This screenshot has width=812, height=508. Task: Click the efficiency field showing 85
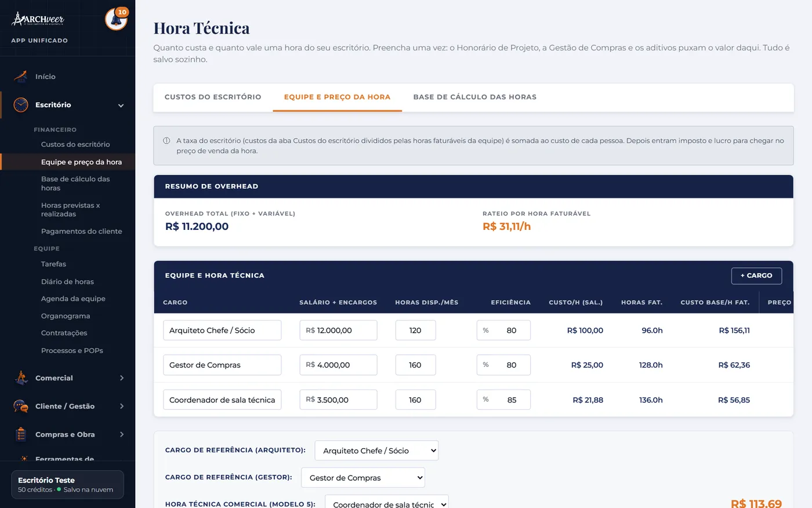(503, 400)
